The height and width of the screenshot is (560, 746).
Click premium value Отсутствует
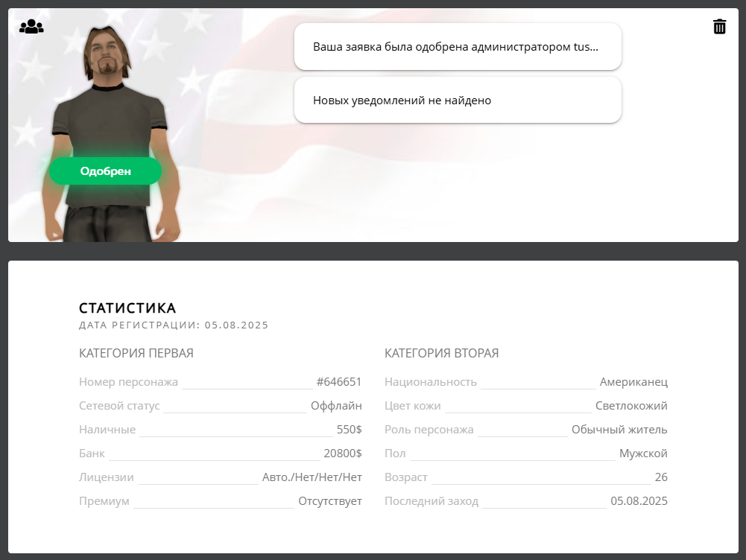330,500
